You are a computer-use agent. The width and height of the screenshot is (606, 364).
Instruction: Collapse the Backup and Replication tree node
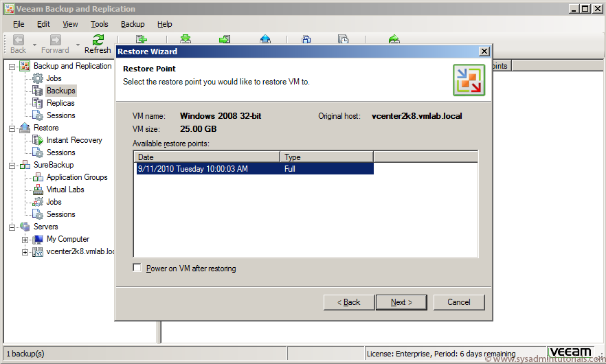tap(12, 67)
